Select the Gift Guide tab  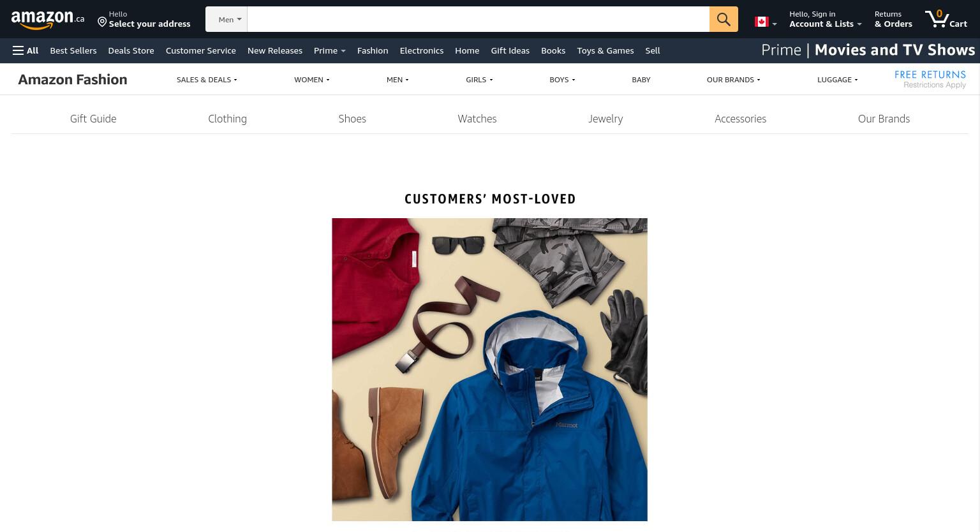pos(93,119)
